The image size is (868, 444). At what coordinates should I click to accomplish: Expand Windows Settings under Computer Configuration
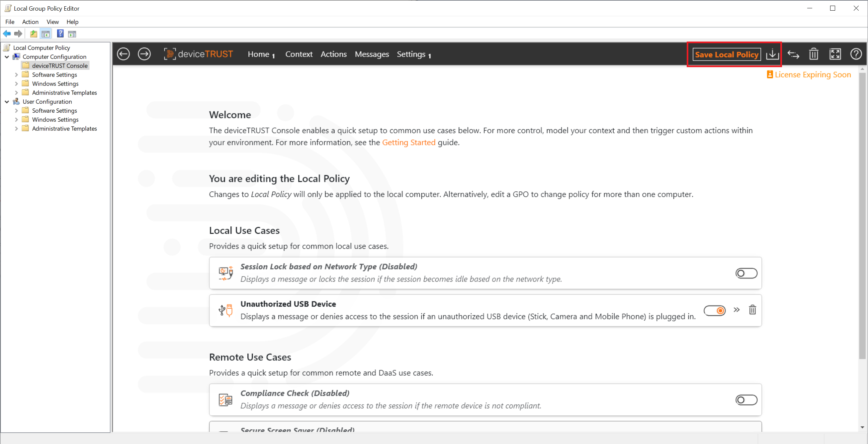[16, 84]
